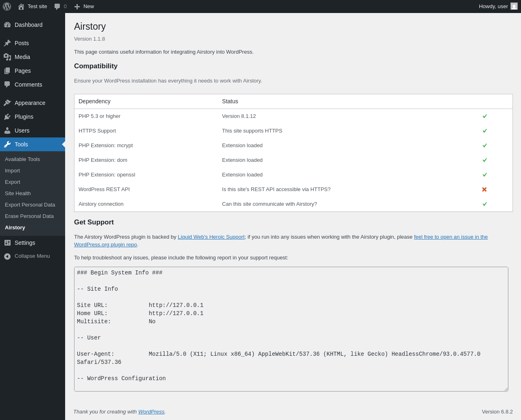Click 'WordPress REST API' dependency cell
521x420 pixels.
(104, 189)
